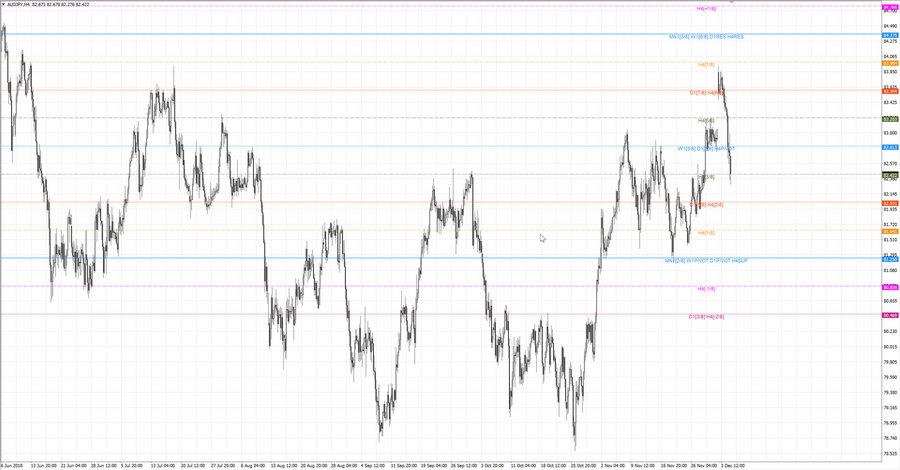The height and width of the screenshot is (470, 900).
Task: Click the H4PIVOT blue level label
Action: click(724, 149)
